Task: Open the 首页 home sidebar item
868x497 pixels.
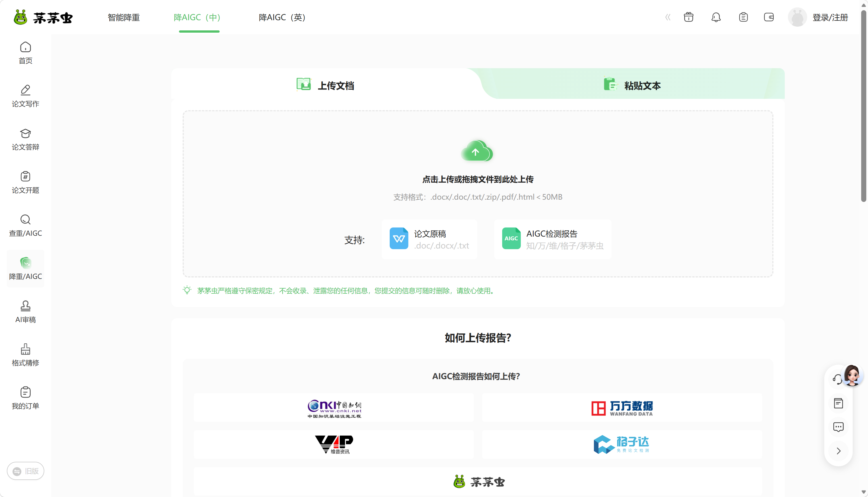Action: pyautogui.click(x=25, y=53)
